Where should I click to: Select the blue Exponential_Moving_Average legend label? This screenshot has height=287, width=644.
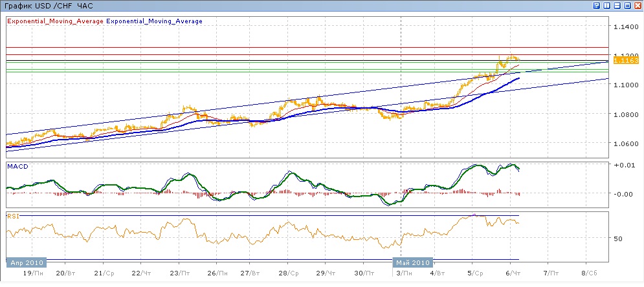click(x=154, y=21)
